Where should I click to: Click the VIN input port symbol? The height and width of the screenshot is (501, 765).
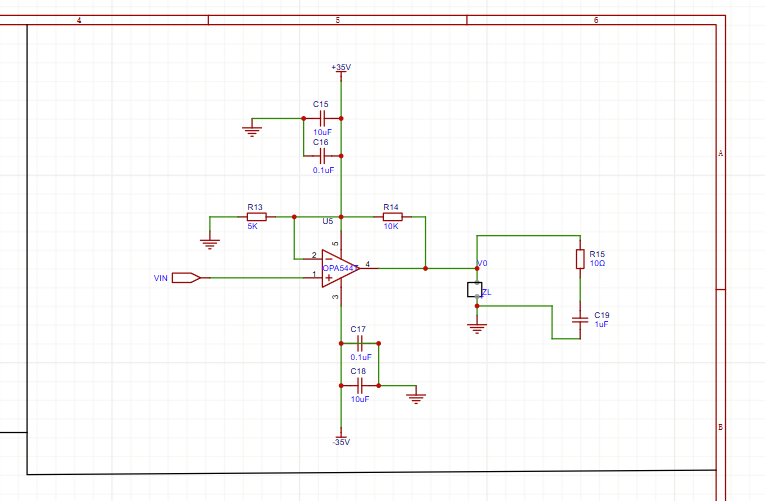186,278
